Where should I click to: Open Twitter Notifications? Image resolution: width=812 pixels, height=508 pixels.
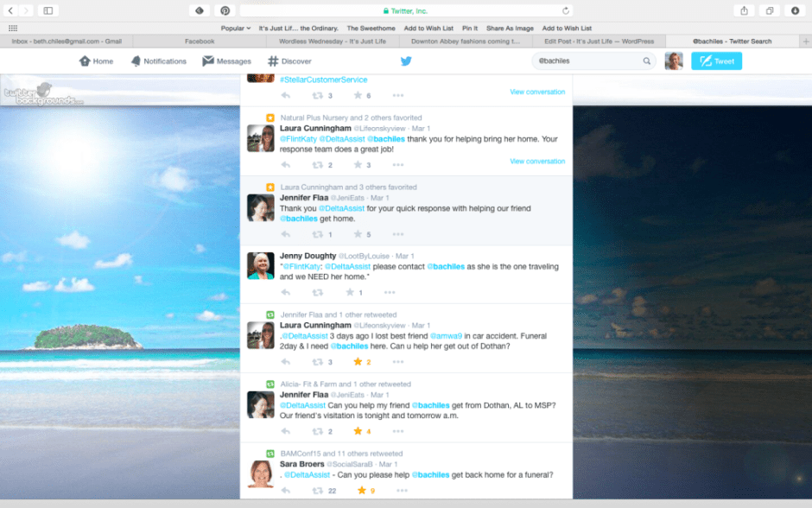point(158,61)
